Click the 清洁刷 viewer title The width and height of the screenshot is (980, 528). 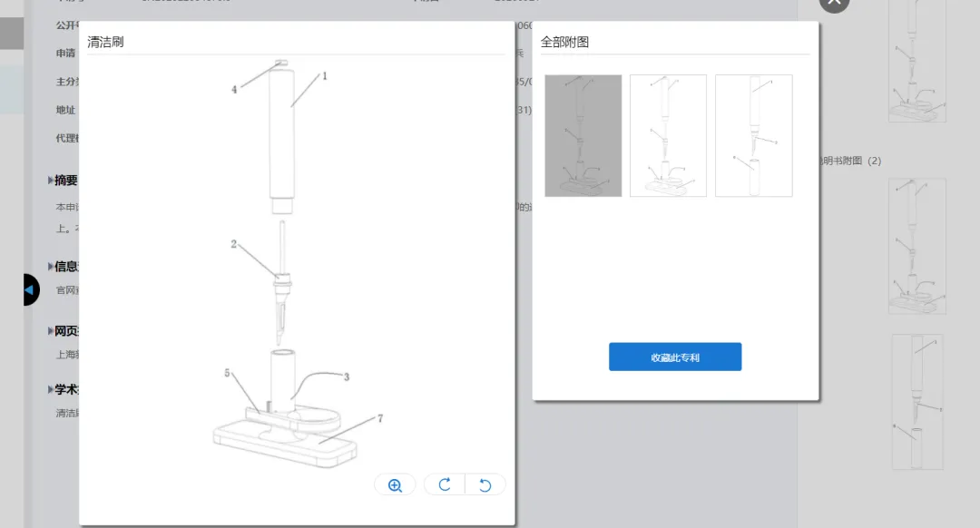pos(105,42)
